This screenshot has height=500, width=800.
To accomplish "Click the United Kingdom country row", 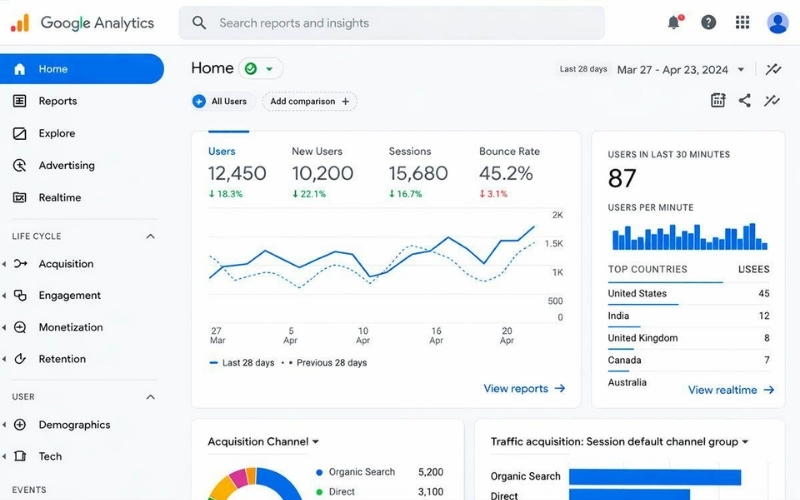I will tap(688, 338).
